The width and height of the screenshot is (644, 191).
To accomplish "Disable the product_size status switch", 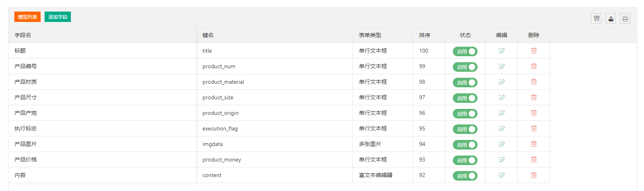I will click(x=465, y=98).
